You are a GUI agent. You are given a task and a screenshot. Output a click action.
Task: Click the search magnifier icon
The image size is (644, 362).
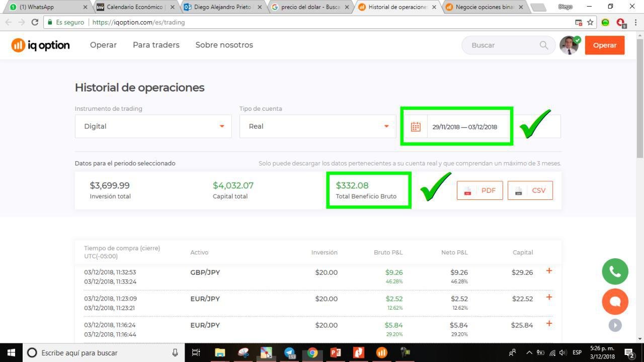[544, 45]
